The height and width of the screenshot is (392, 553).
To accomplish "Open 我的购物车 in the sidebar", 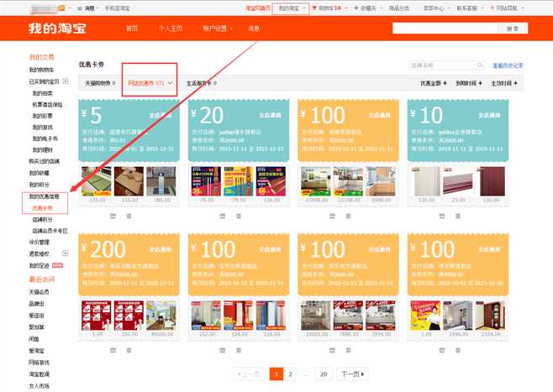I will [x=41, y=70].
